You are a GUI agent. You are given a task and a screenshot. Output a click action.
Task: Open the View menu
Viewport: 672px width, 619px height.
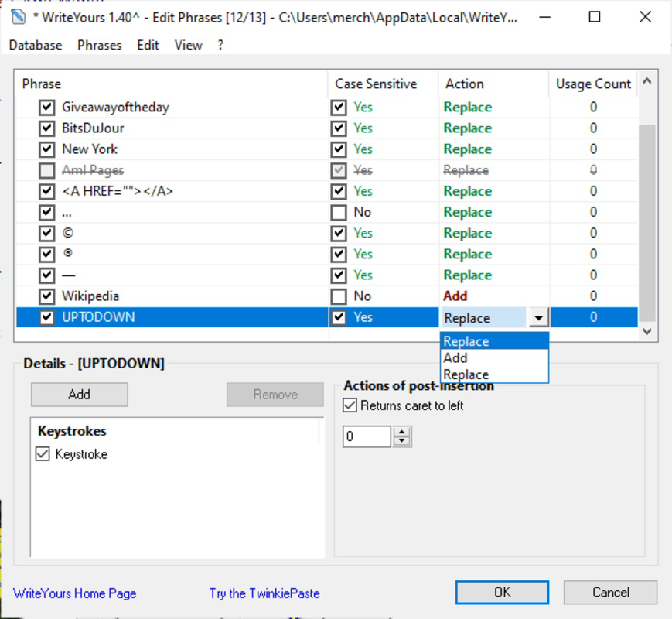tap(188, 45)
